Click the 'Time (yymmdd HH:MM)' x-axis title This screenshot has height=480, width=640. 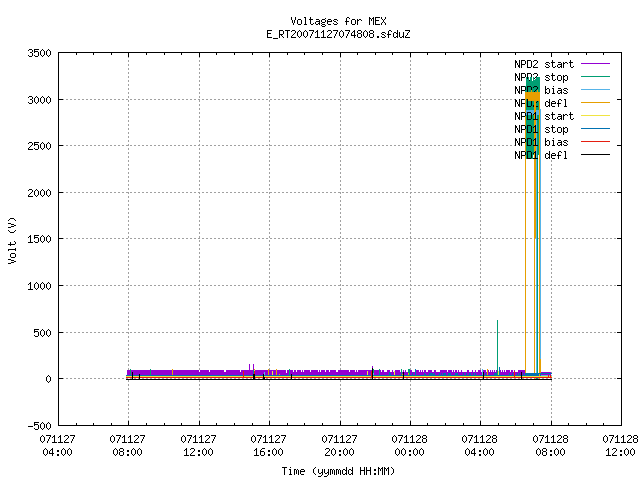click(x=338, y=471)
